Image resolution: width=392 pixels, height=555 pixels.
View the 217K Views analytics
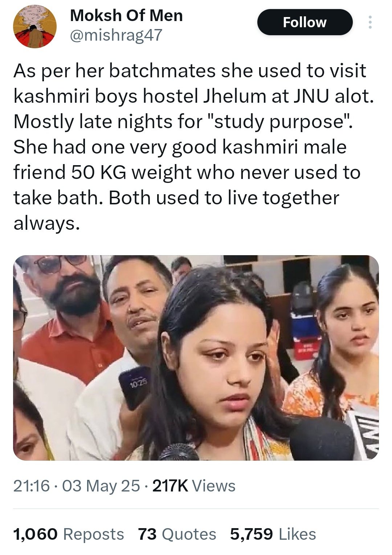pyautogui.click(x=194, y=486)
